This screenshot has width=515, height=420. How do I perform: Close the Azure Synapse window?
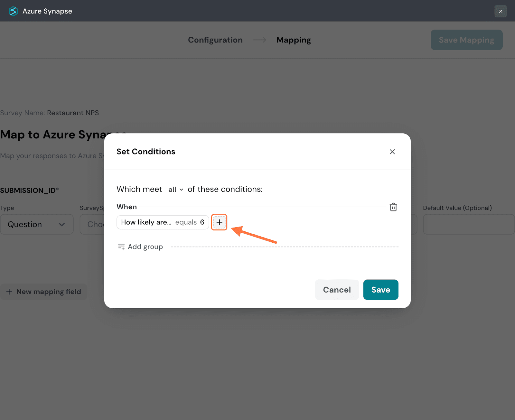point(500,11)
